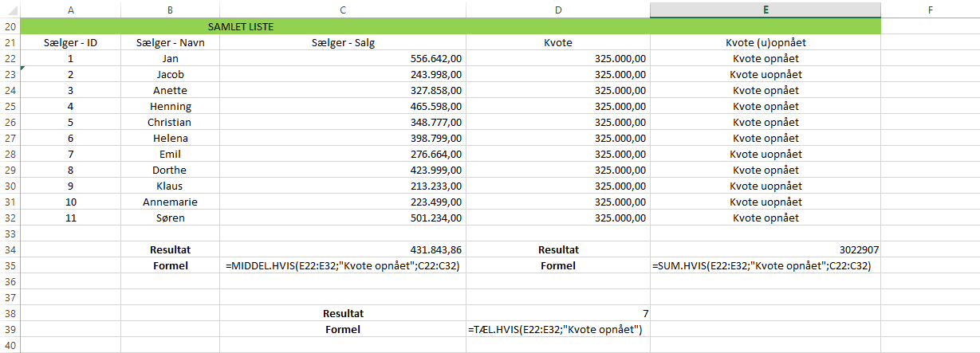Screen dimensions: 980x353
Task: Select column F header
Action: pos(930,10)
